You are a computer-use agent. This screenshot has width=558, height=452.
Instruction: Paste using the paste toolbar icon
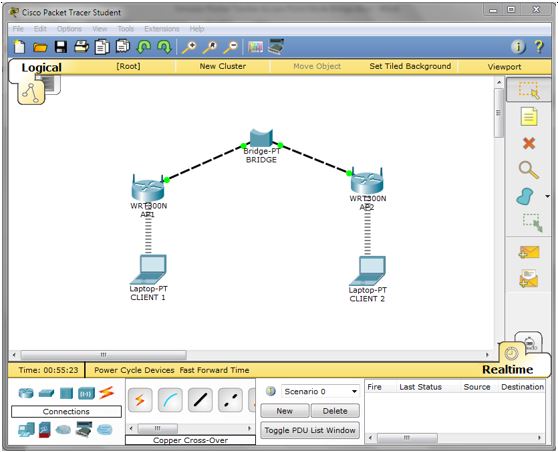(123, 47)
